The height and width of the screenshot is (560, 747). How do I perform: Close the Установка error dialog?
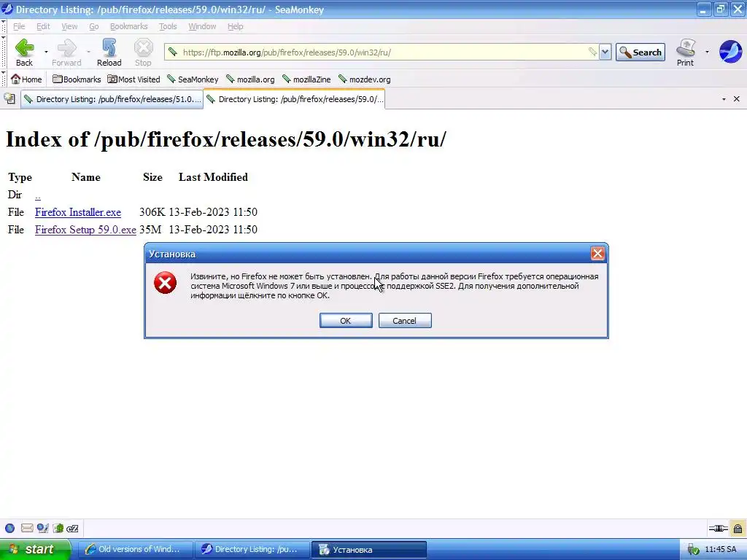(x=597, y=253)
